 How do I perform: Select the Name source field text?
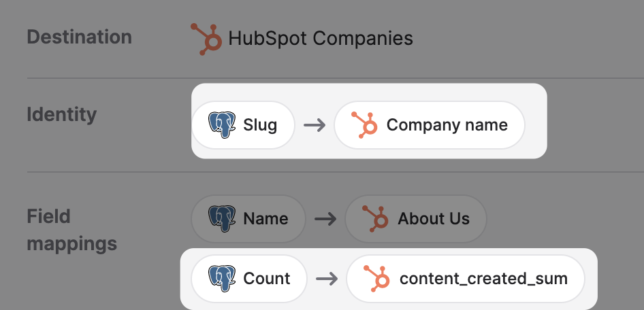point(265,219)
